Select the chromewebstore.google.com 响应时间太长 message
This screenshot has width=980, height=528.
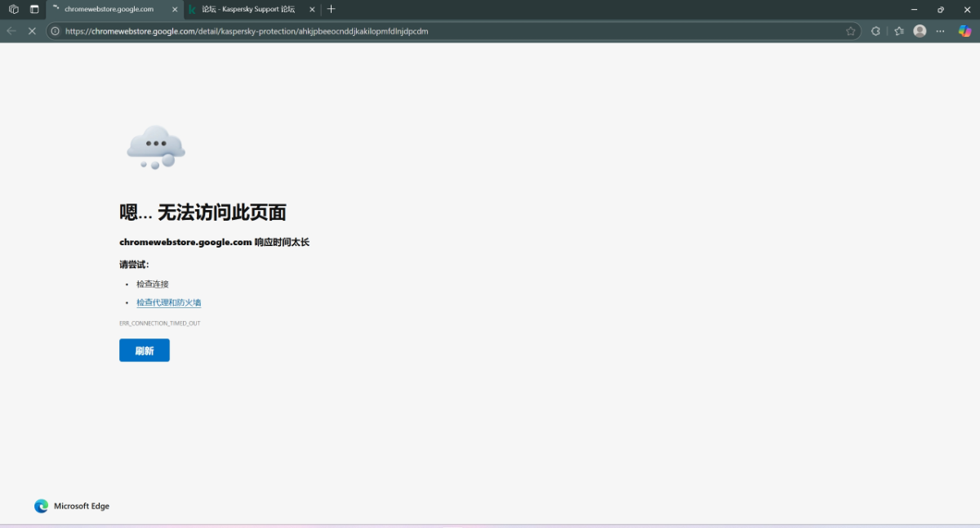215,242
